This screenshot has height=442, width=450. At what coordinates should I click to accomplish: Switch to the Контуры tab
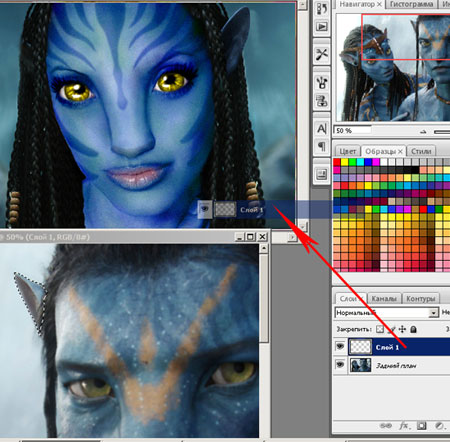click(421, 299)
